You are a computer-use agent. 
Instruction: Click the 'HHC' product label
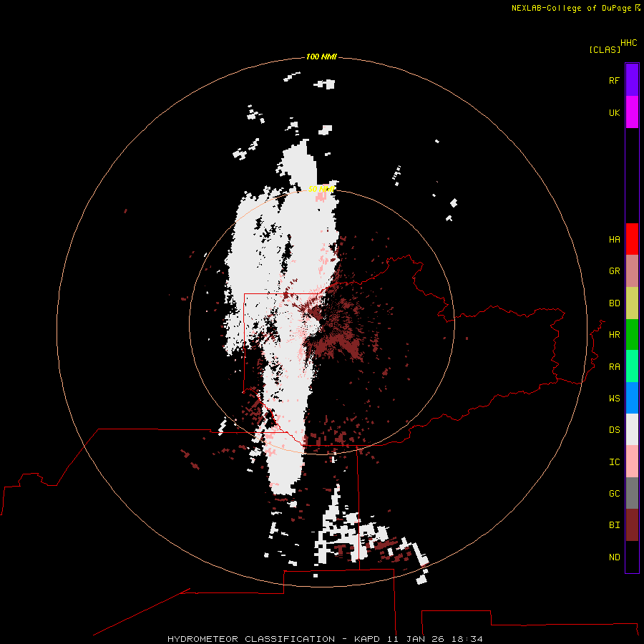tap(629, 43)
